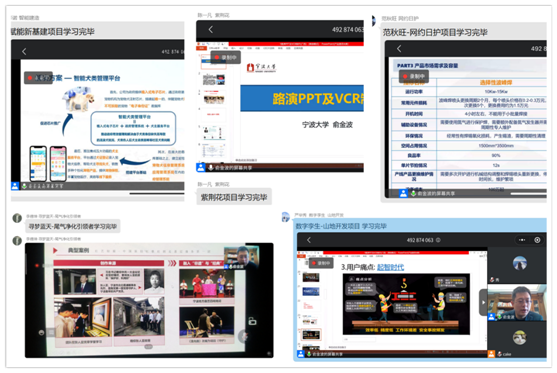557x373 pixels.
Task: Click back arrow above the PART3 product table
Action: pyautogui.click(x=399, y=49)
